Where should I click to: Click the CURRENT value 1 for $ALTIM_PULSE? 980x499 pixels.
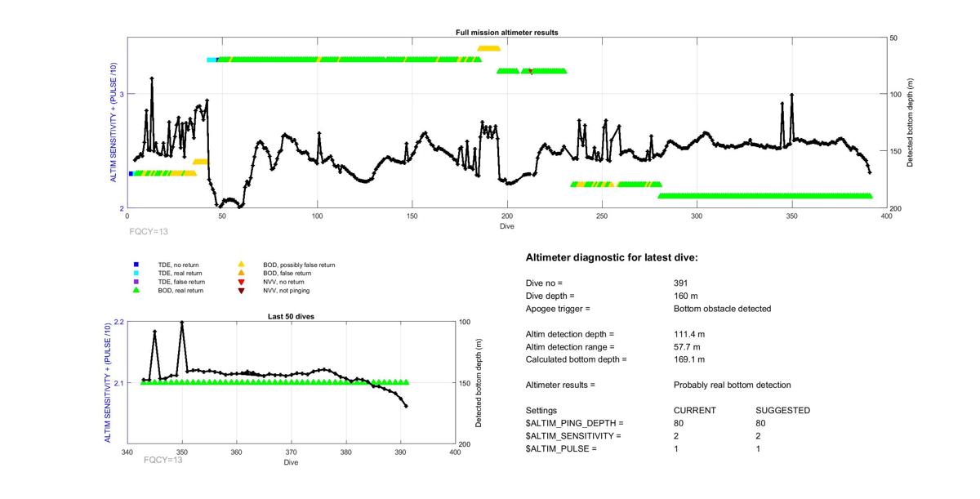pos(676,449)
